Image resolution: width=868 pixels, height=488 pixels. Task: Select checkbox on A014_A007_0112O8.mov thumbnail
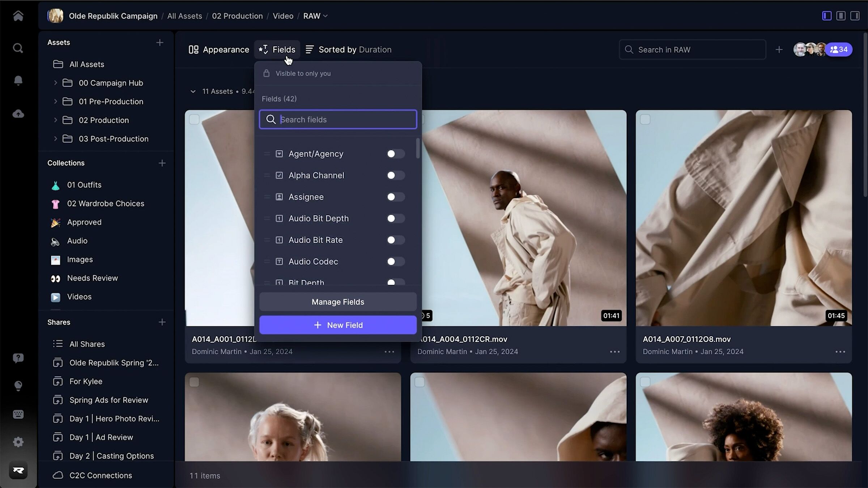click(645, 120)
